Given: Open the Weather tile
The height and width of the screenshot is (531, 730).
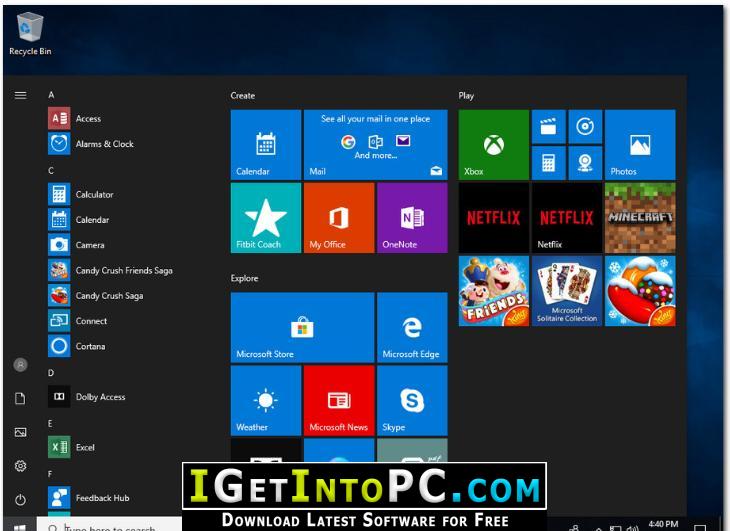Looking at the screenshot, I should pos(266,401).
